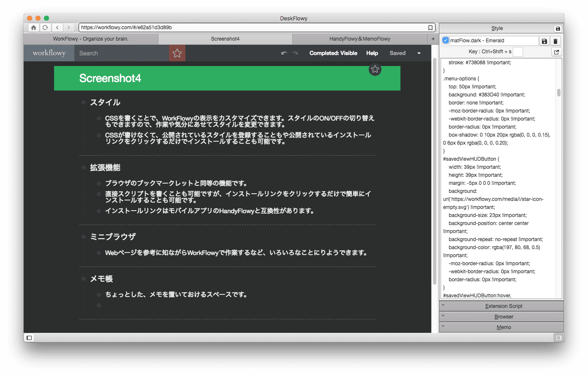Screen dimensions: 588x376
Task: Click the CSSを書くことで item text
Action: point(240,121)
